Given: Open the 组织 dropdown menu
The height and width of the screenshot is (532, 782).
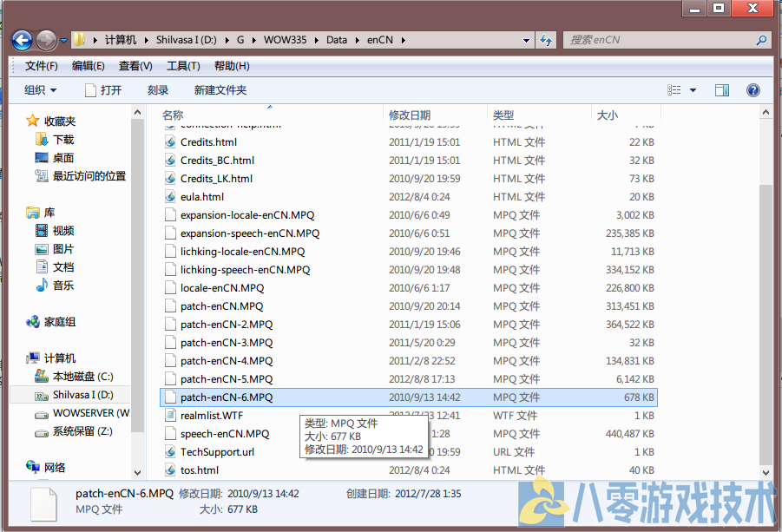Looking at the screenshot, I should pyautogui.click(x=41, y=90).
